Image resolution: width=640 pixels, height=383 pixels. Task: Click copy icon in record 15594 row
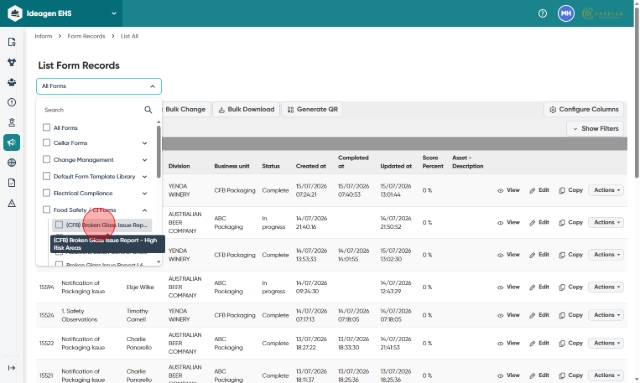(562, 287)
